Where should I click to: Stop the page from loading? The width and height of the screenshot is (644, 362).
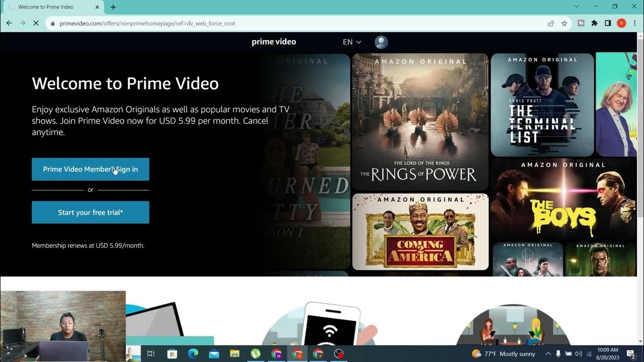coord(36,23)
